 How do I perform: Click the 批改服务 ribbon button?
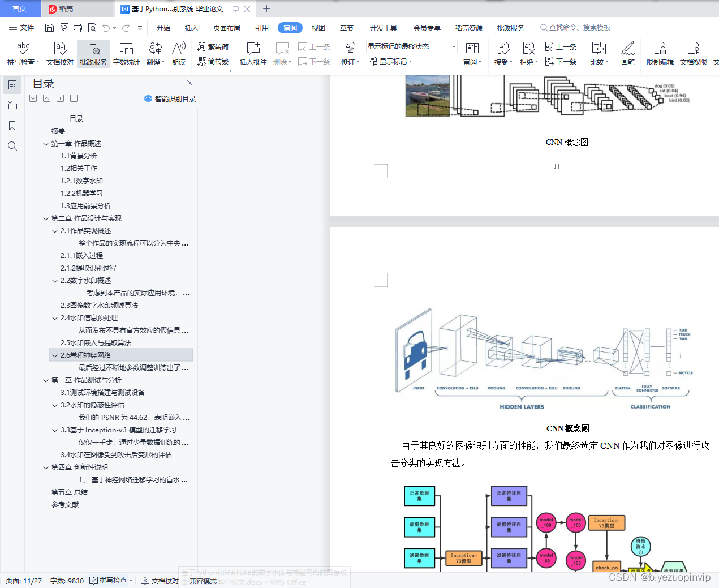[93, 54]
